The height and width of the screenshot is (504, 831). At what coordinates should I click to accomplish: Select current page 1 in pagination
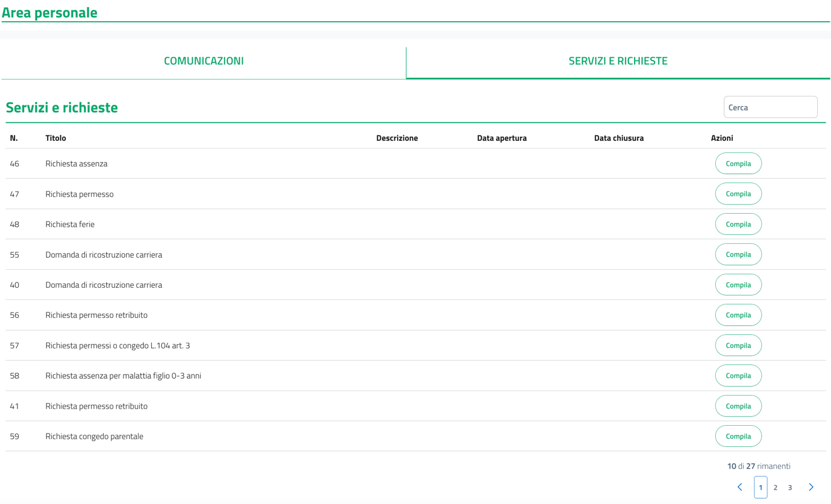(760, 488)
